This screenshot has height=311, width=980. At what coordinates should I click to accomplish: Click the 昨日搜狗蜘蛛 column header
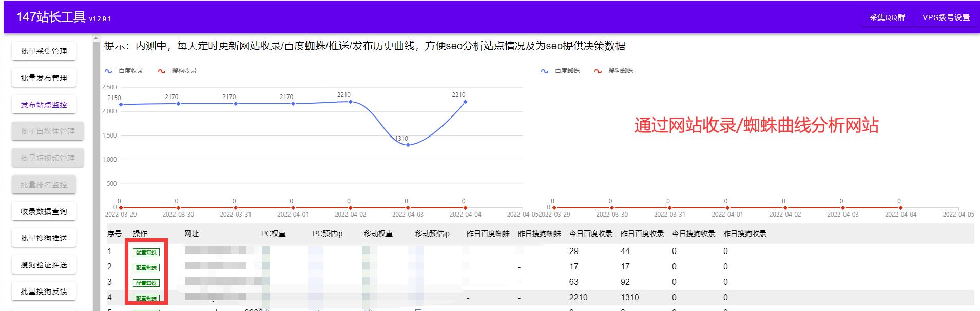540,234
